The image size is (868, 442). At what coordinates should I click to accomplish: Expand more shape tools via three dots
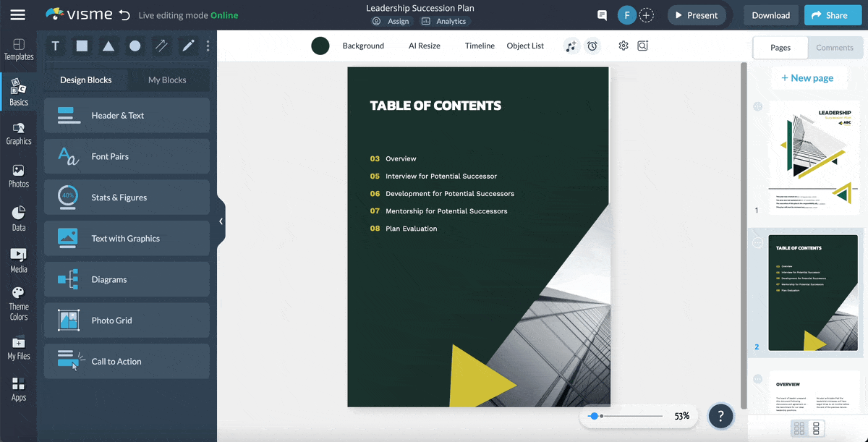(x=208, y=46)
